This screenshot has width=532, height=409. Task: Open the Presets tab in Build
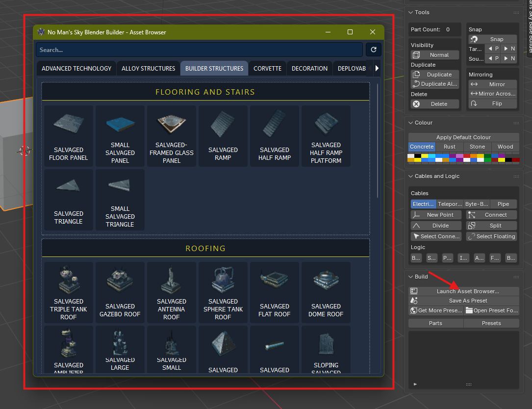coord(491,323)
